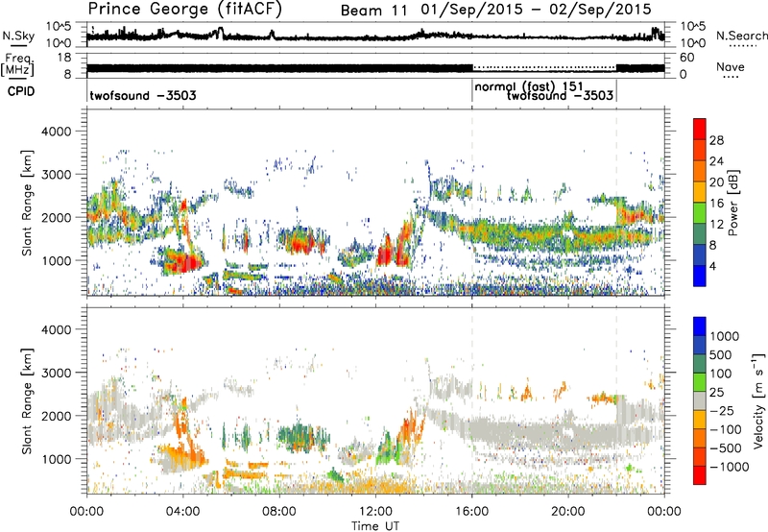Click the "18" frequency axis tick label
The width and height of the screenshot is (768, 532).
click(x=64, y=58)
